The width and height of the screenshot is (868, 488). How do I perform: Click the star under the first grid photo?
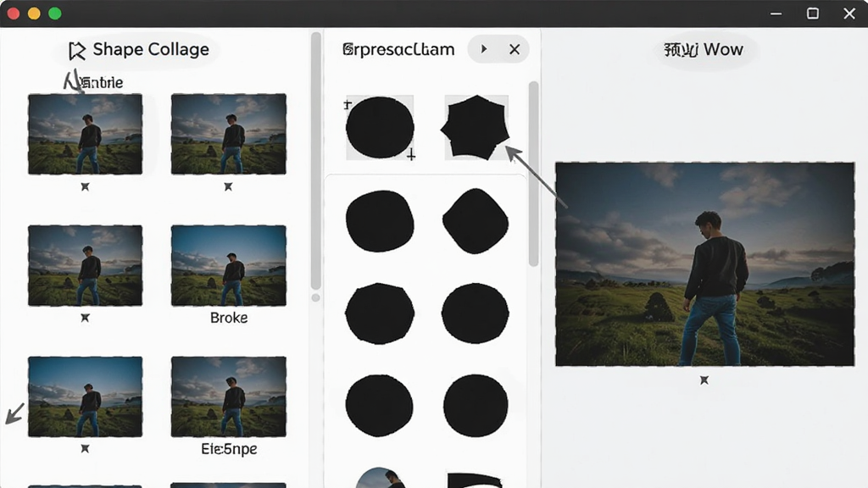coord(86,187)
